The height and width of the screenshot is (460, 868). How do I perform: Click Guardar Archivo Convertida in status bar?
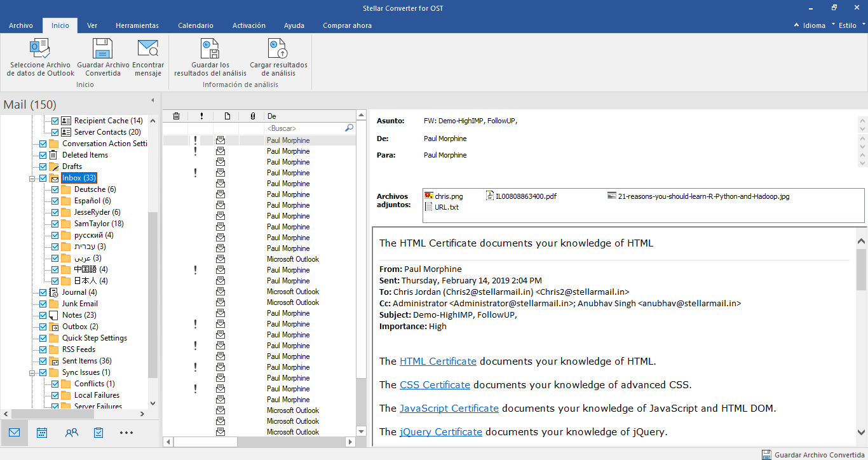tap(813, 455)
